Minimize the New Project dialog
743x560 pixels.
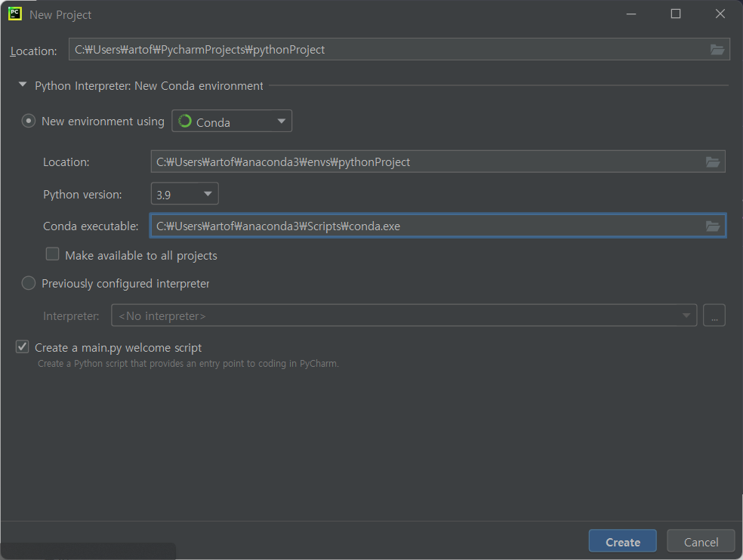(631, 14)
